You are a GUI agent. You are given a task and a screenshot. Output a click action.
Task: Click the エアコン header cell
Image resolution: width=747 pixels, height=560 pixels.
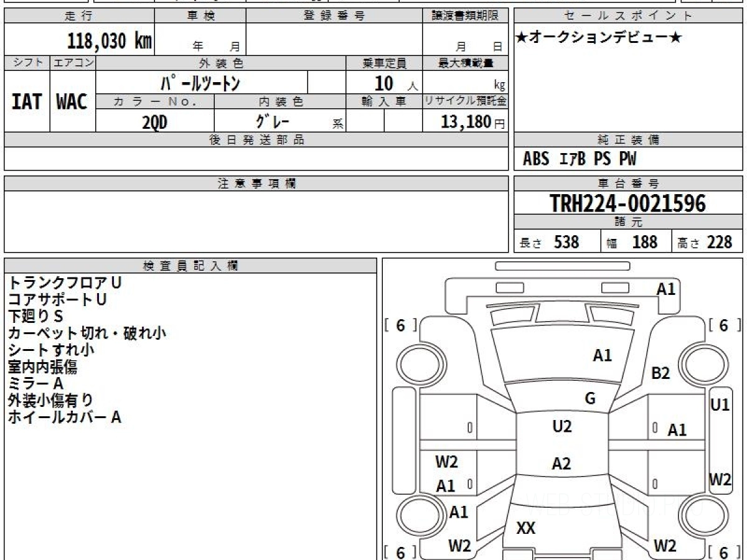(x=73, y=63)
